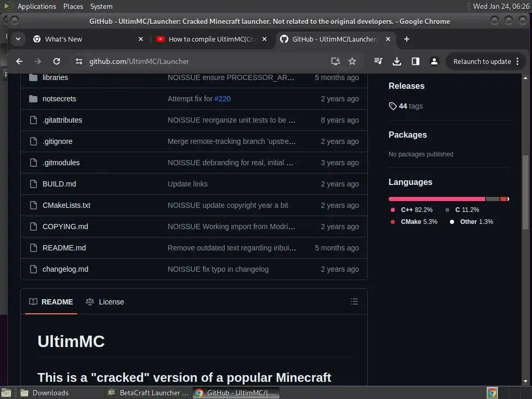The image size is (532, 399).
Task: Click the pink C++ segment of language bar
Action: pyautogui.click(x=437, y=199)
